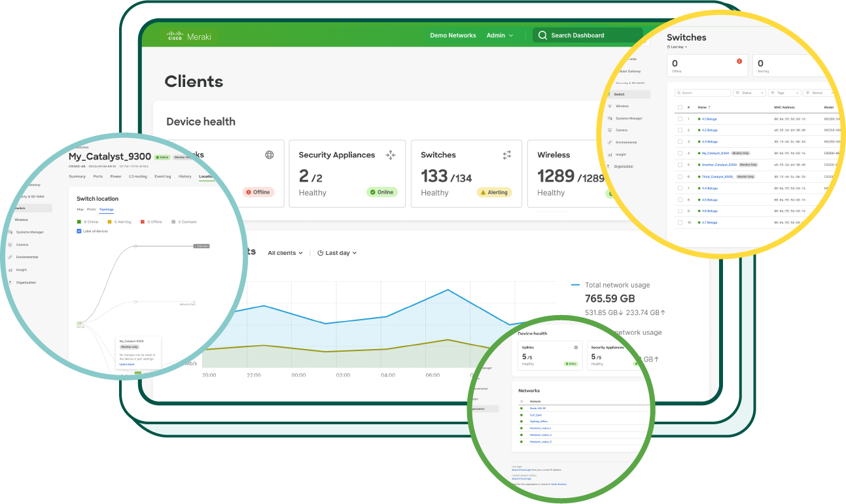This screenshot has width=846, height=504.
Task: Check the box for row 2, 4.2 Beluga
Action: pos(680,130)
